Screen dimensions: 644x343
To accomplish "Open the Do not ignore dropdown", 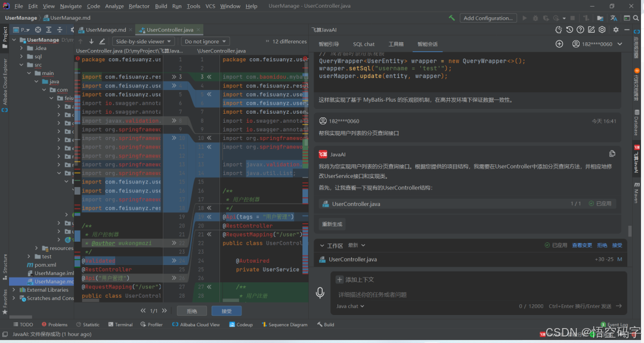I will click(205, 42).
